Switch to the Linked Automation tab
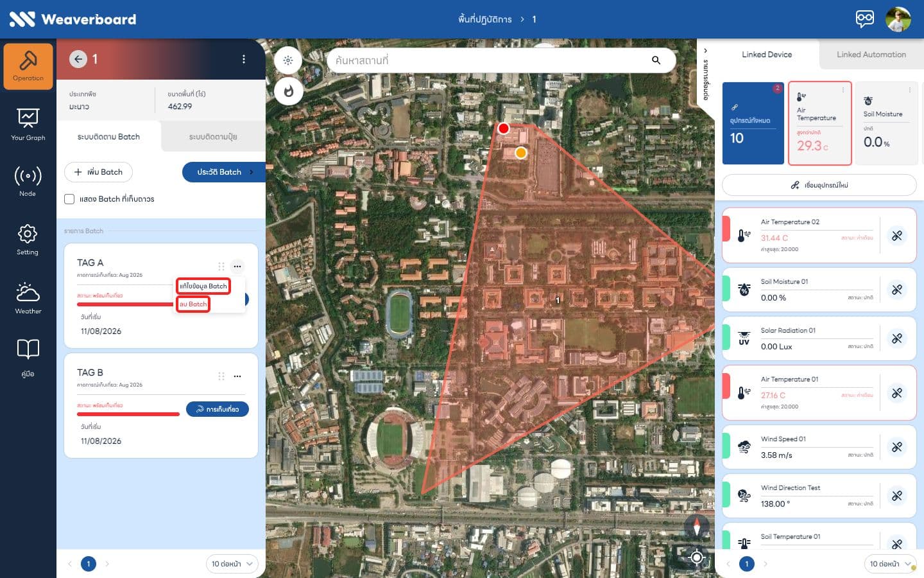The width and height of the screenshot is (924, 578). [x=871, y=55]
